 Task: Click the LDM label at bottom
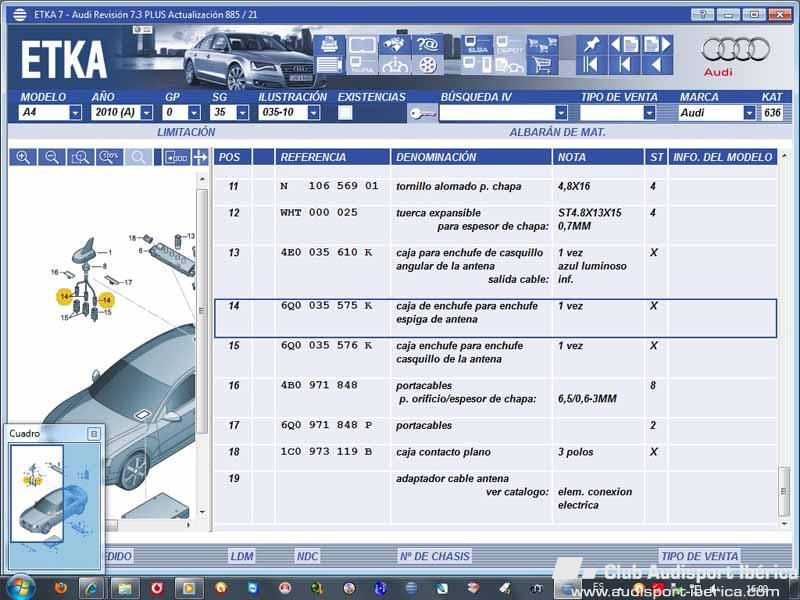click(x=242, y=556)
